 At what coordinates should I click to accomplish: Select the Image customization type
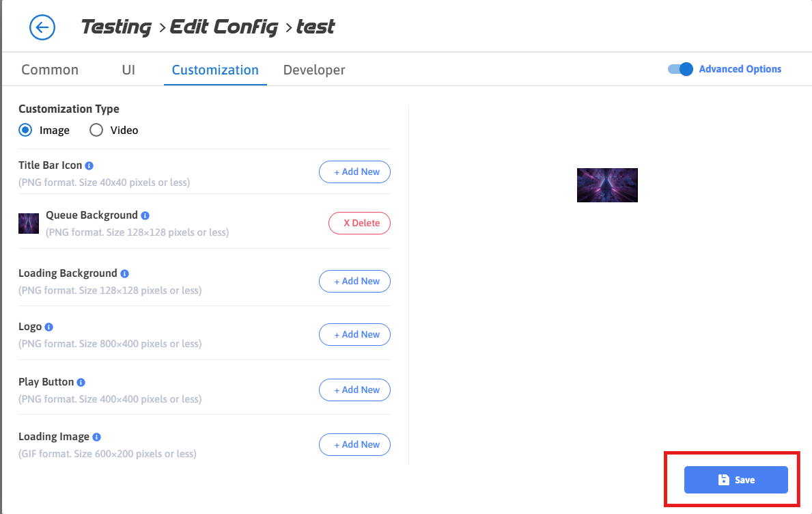click(25, 130)
